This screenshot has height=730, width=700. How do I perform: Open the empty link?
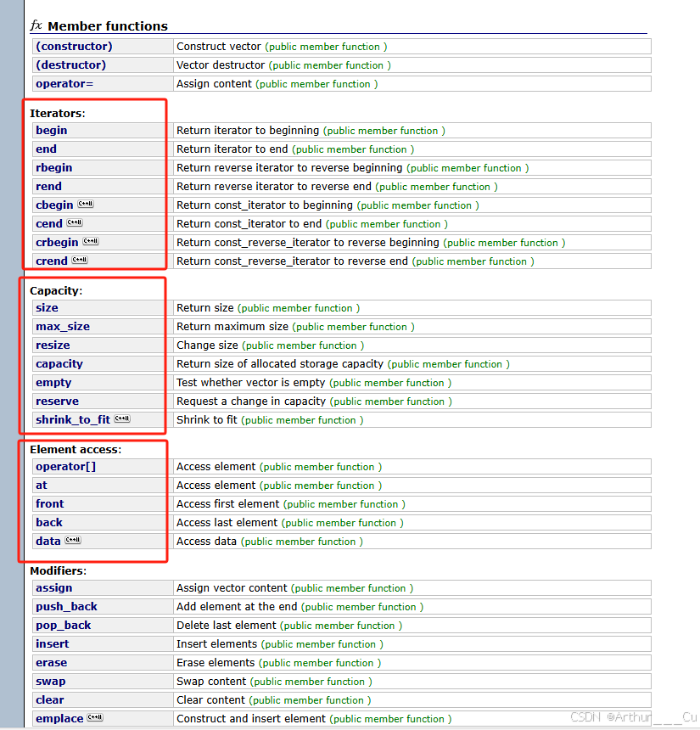[x=53, y=383]
